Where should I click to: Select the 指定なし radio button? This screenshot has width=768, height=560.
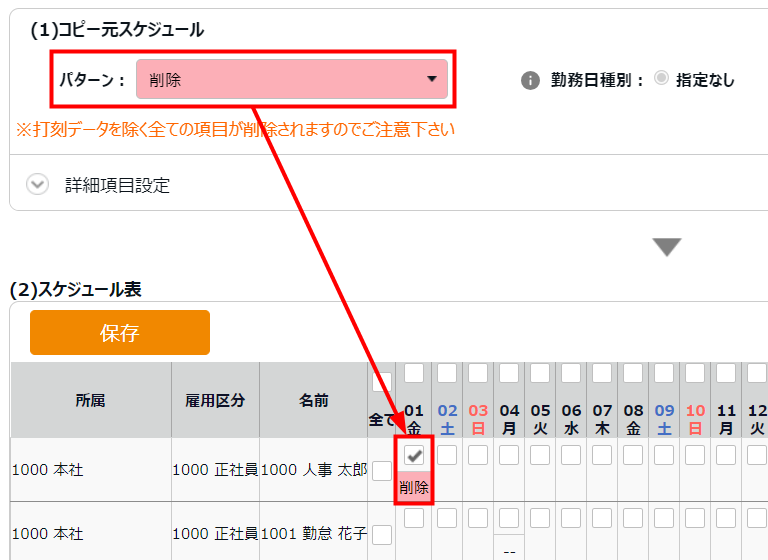coord(661,79)
